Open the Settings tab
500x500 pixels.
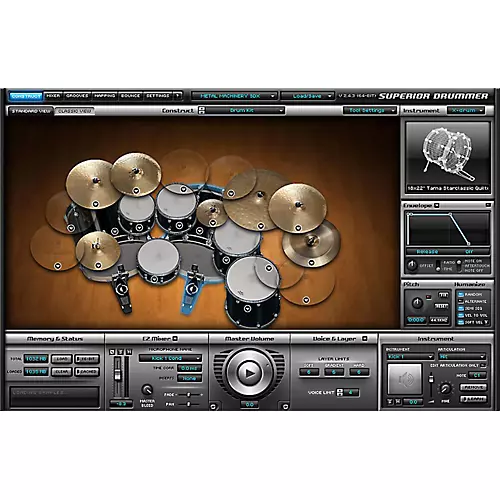point(158,96)
